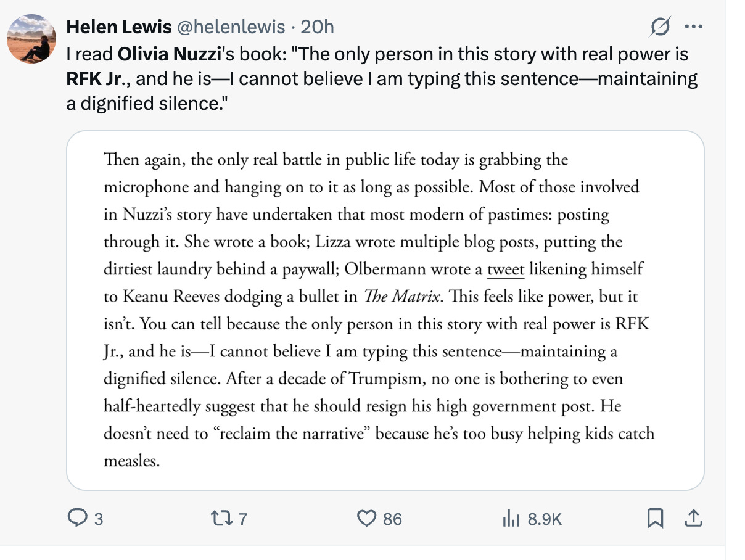Click the share upload-arrow icon

coord(693,519)
